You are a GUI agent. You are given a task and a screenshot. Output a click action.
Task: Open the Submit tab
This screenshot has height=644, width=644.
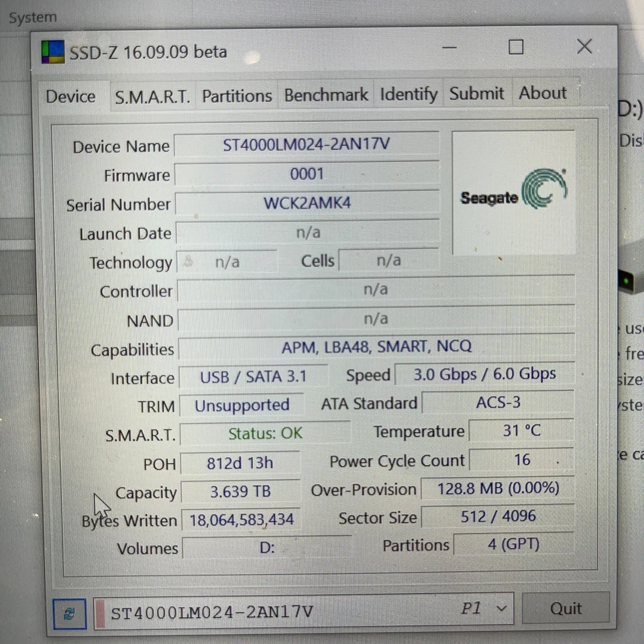tap(476, 93)
